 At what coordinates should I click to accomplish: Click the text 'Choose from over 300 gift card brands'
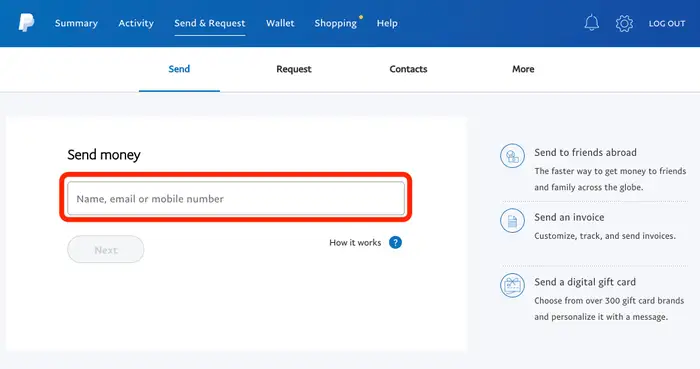click(x=609, y=301)
